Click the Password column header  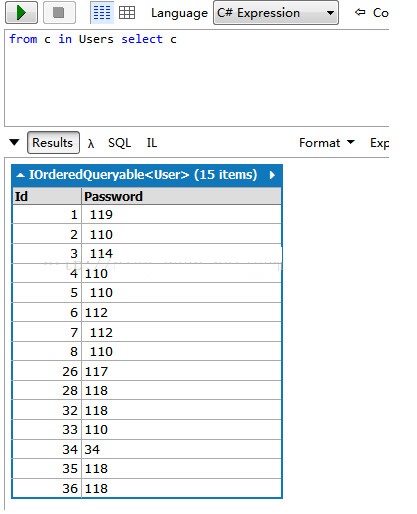click(181, 196)
